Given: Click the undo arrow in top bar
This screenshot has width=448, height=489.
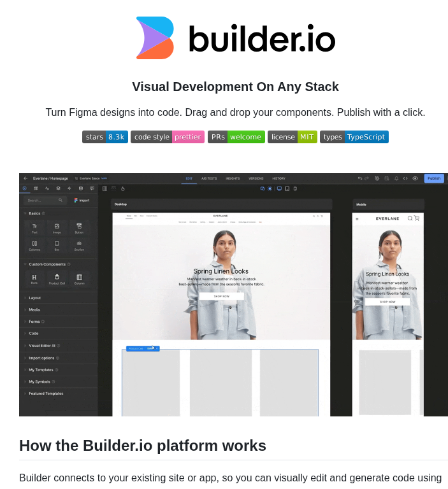Looking at the screenshot, I should 360,178.
